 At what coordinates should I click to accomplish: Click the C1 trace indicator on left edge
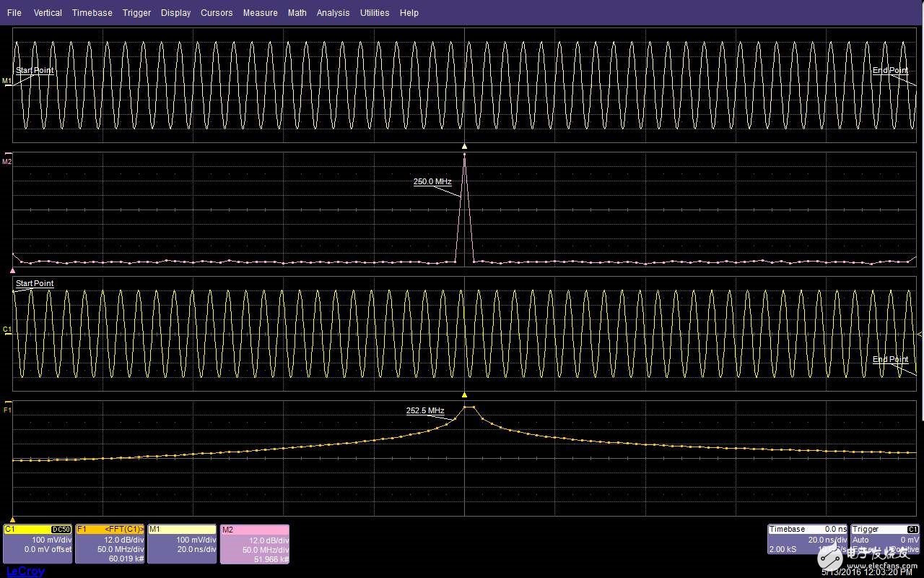[7, 329]
